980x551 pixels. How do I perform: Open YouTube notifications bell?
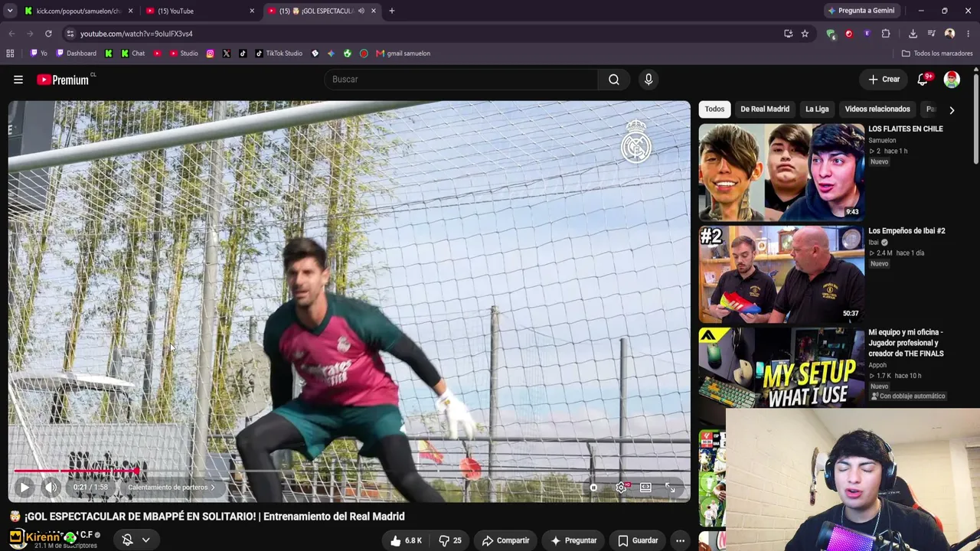[923, 80]
